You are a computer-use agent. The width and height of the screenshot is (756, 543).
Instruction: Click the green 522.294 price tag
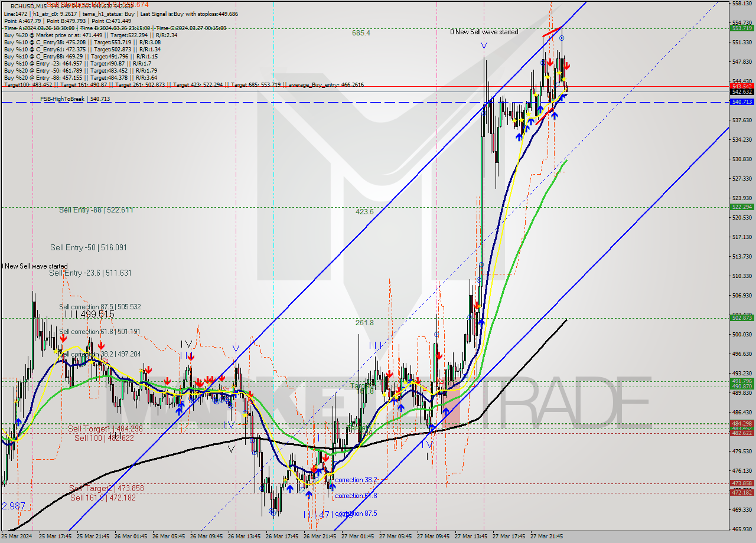(x=742, y=207)
